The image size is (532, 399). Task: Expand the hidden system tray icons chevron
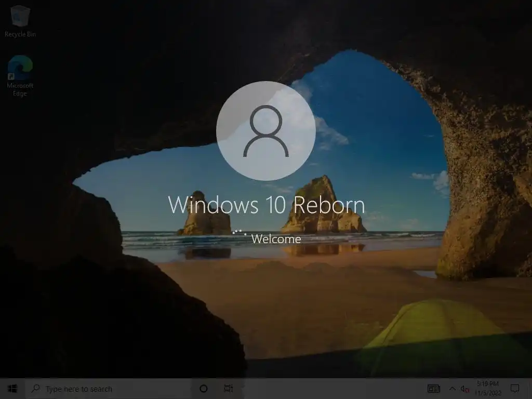tap(453, 389)
